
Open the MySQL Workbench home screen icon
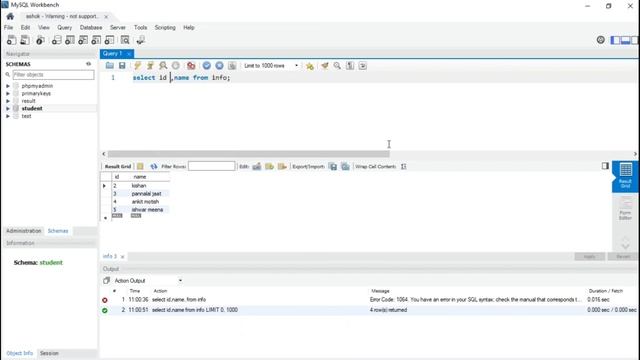pos(10,16)
